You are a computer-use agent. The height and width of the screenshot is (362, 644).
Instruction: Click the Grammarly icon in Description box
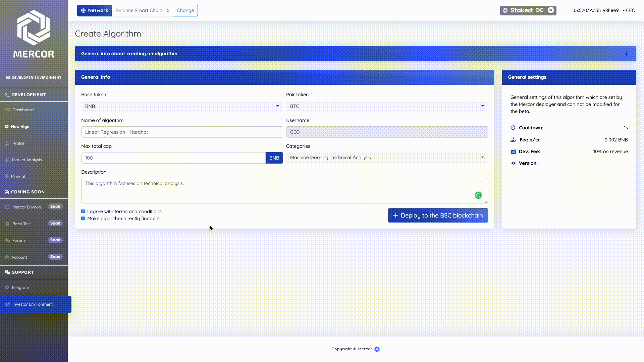[x=478, y=195]
